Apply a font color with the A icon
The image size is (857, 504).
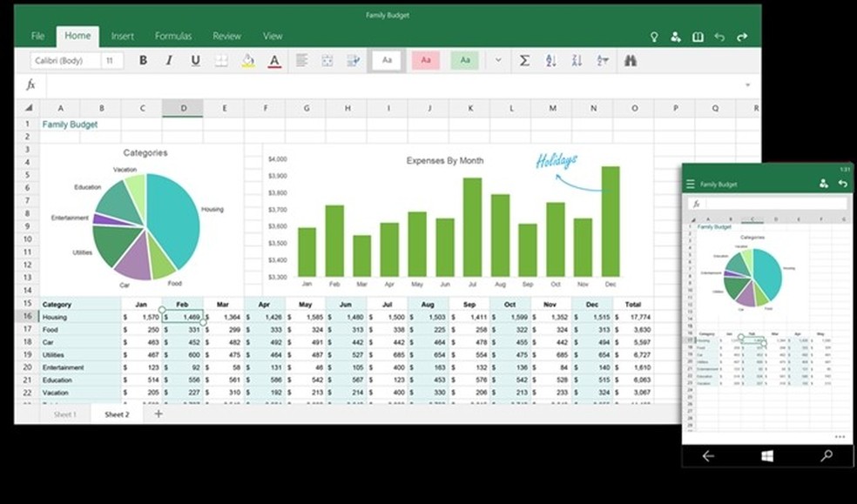click(273, 60)
